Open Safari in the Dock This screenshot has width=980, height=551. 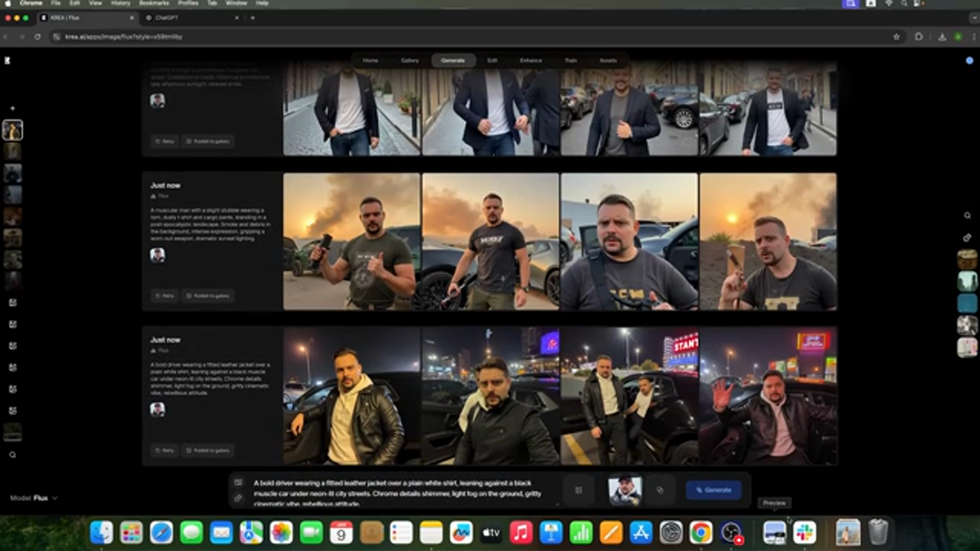[162, 532]
